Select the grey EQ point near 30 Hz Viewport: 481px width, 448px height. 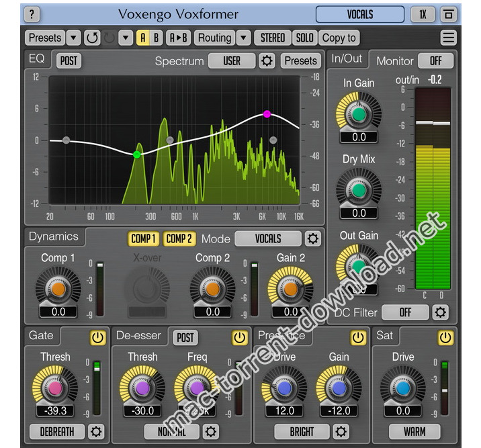pos(66,140)
